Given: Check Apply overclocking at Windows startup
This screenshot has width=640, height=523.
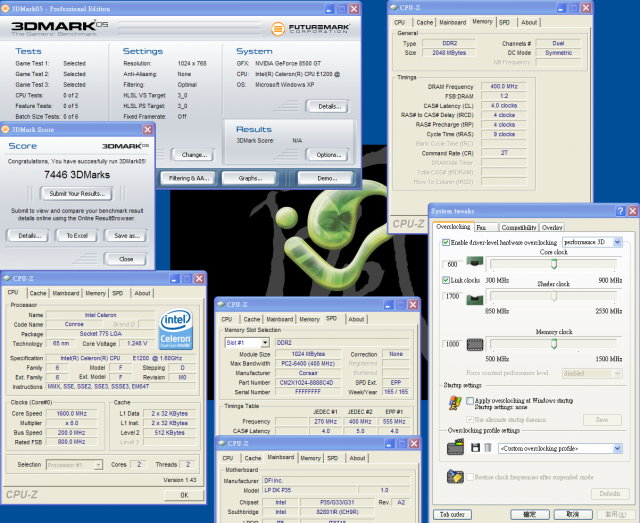Looking at the screenshot, I should [x=470, y=401].
